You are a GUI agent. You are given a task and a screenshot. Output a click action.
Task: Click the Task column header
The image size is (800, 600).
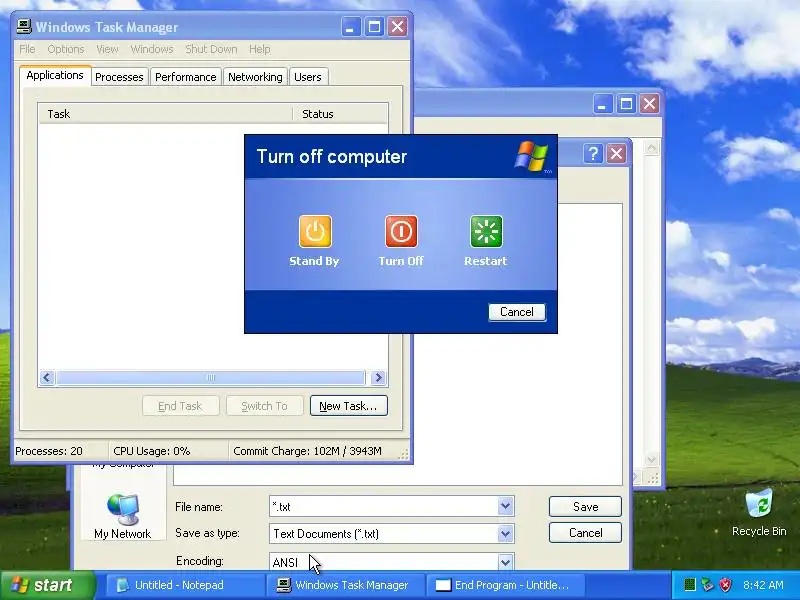point(165,114)
